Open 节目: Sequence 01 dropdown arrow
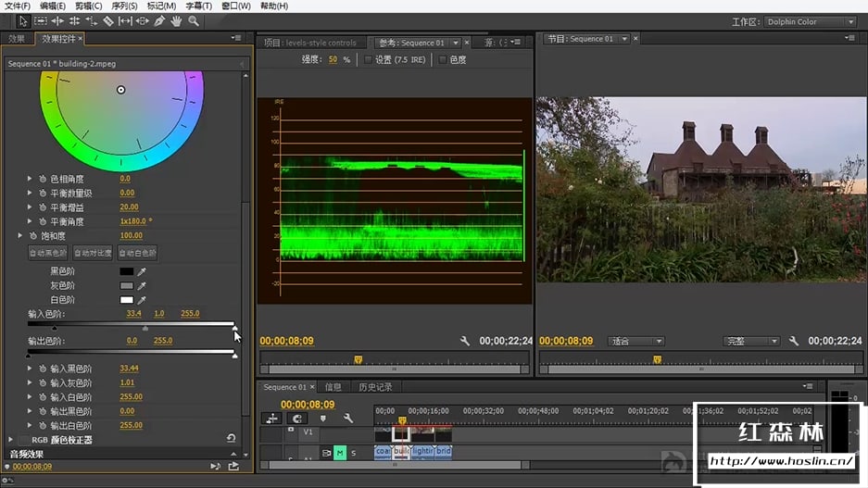The height and width of the screenshot is (488, 868). [624, 39]
